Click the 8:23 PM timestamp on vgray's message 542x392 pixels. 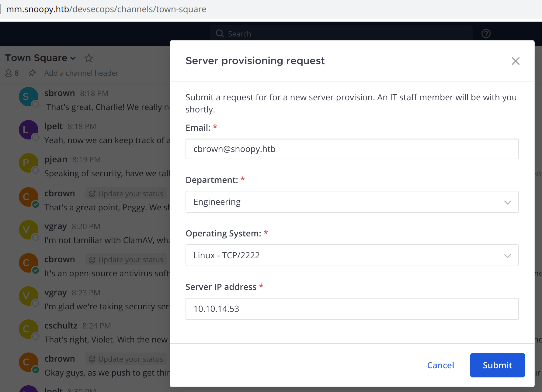86,293
